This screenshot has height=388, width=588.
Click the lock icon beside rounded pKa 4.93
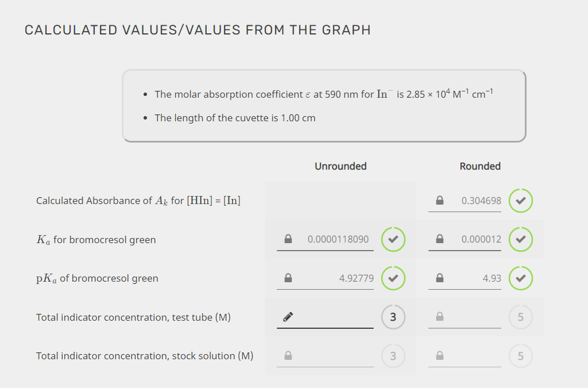click(x=439, y=278)
